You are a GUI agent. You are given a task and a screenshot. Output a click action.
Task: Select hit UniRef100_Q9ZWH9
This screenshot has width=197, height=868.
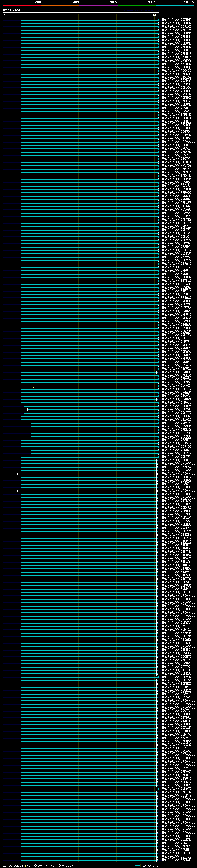[x=177, y=20]
